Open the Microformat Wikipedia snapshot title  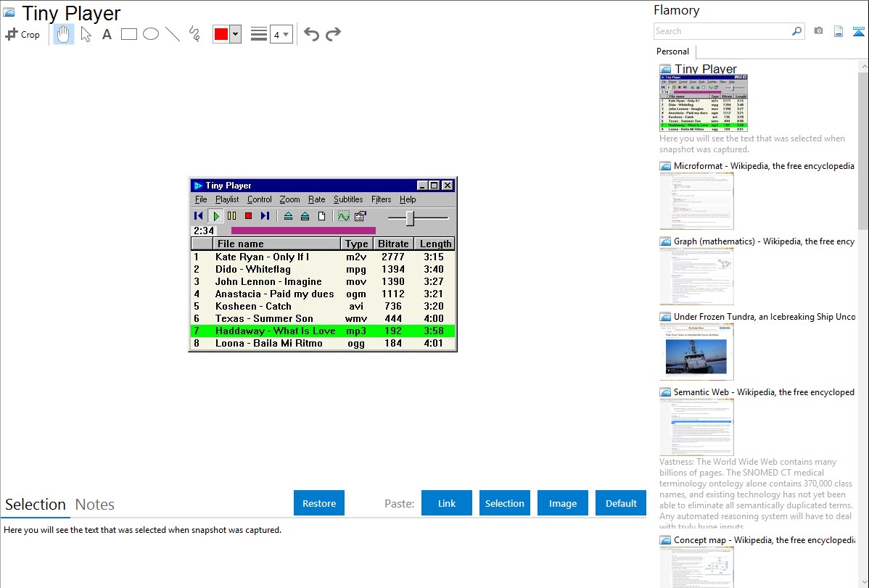click(x=764, y=166)
